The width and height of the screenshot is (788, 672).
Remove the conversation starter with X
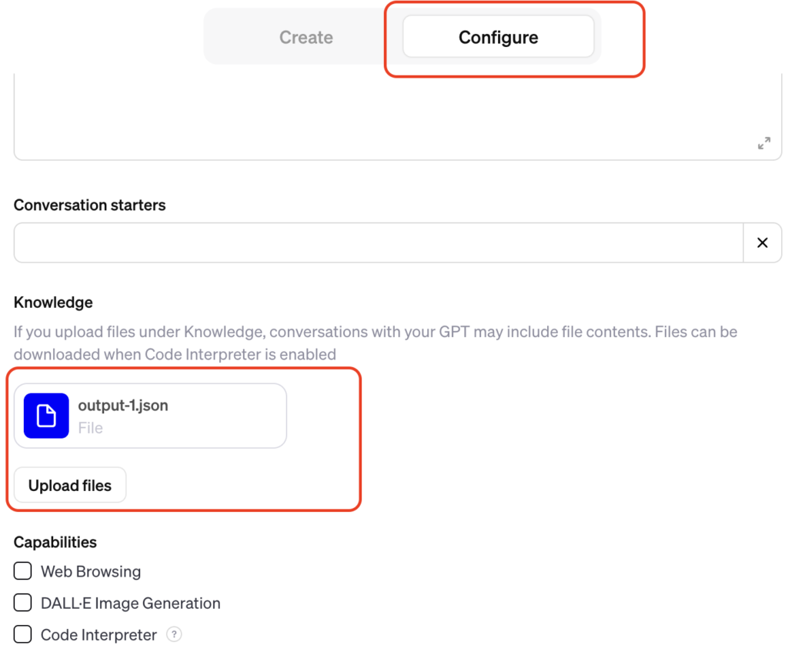pos(762,242)
